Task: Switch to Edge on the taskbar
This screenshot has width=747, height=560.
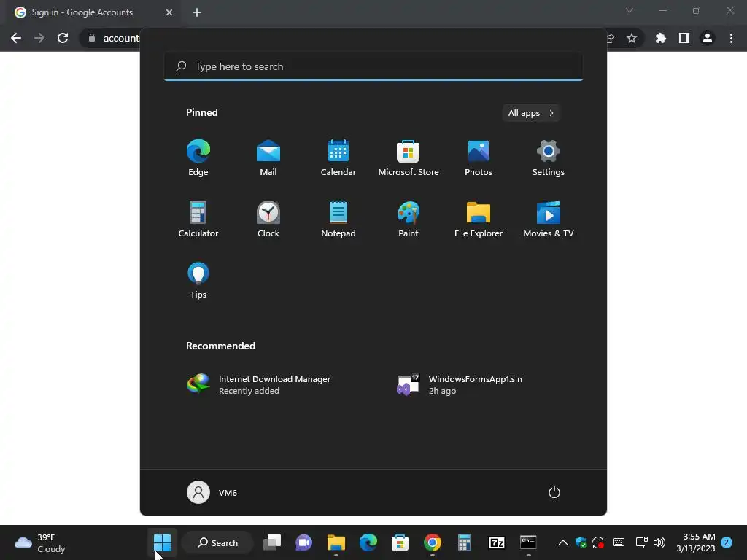Action: [368, 542]
